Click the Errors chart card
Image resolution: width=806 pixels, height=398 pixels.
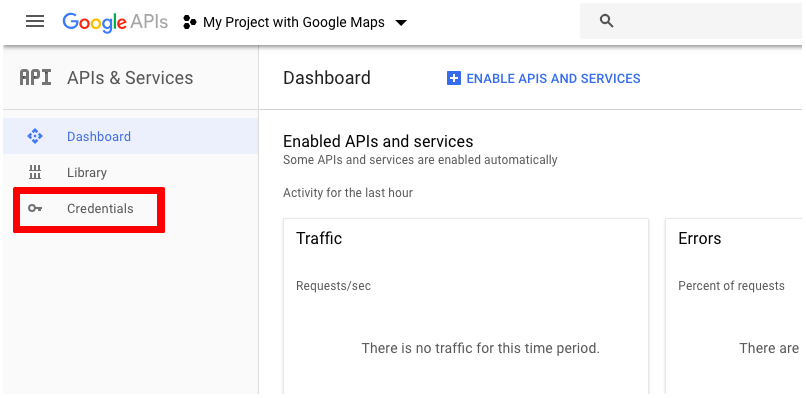point(734,306)
